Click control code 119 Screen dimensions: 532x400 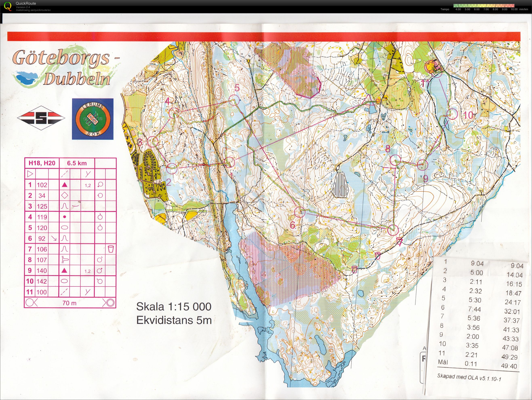coord(42,217)
